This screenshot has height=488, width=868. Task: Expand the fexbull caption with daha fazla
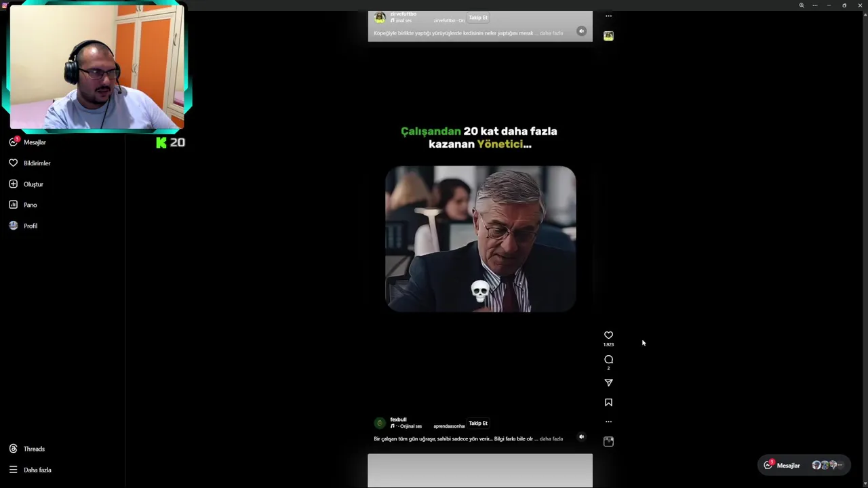551,439
